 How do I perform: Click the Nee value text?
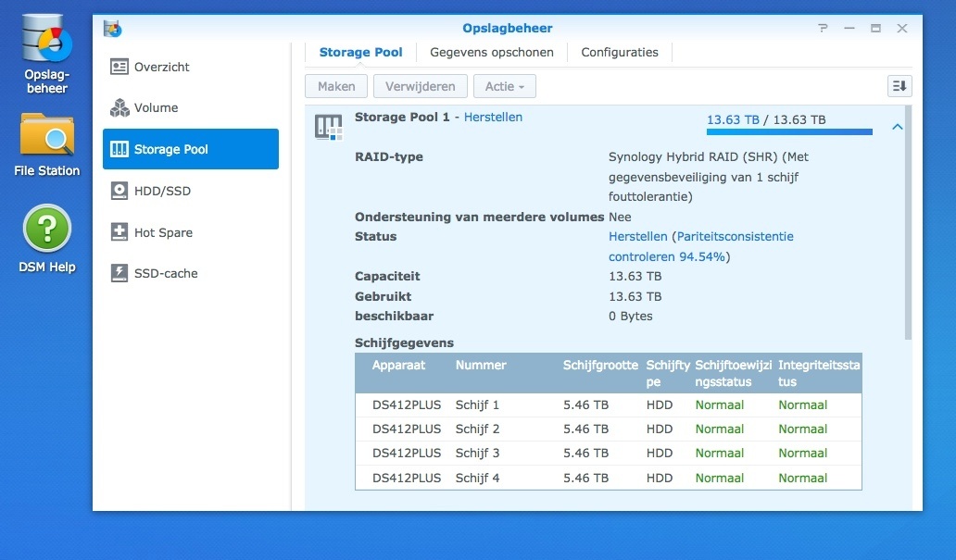point(620,217)
